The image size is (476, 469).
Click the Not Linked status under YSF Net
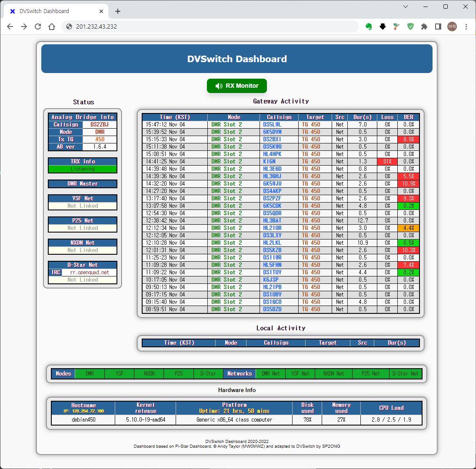coord(83,206)
